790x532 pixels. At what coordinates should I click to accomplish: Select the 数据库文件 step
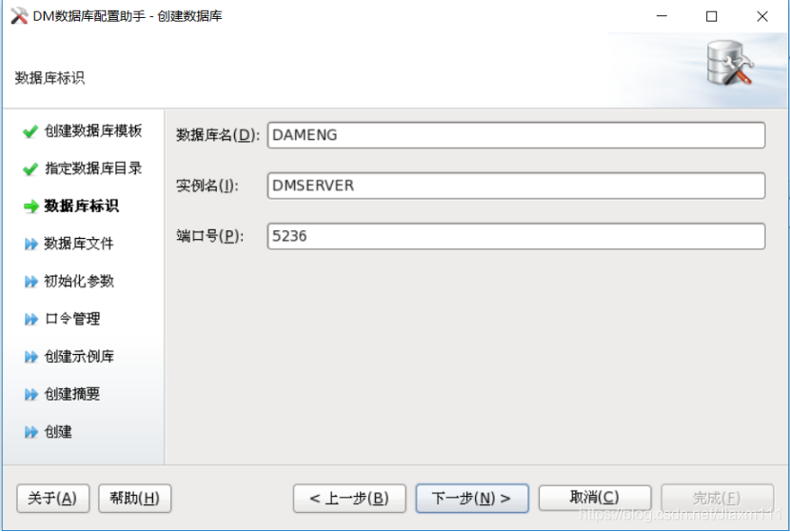[79, 244]
